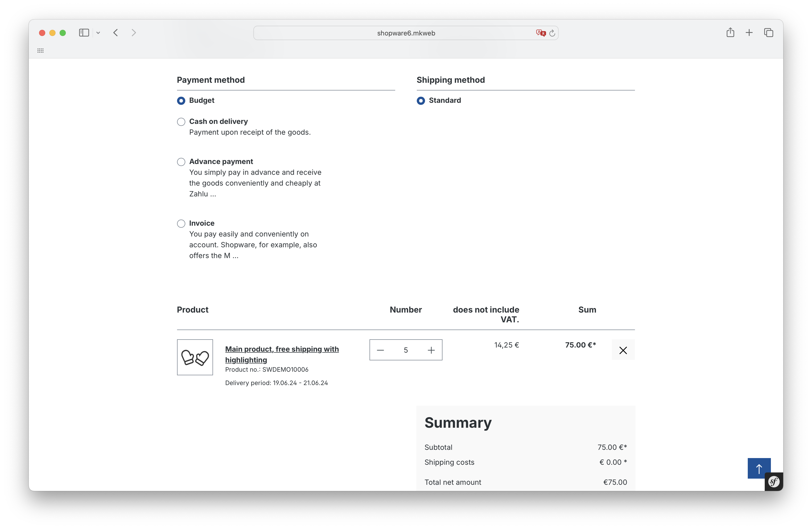This screenshot has height=529, width=812.
Task: Select Cash on delivery payment option
Action: click(181, 122)
